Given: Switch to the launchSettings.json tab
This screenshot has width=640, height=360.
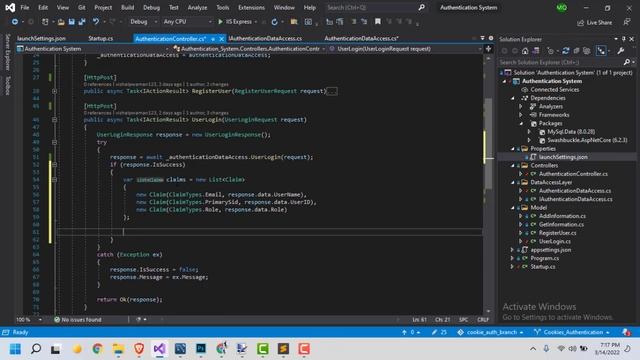Looking at the screenshot, I should [41, 39].
